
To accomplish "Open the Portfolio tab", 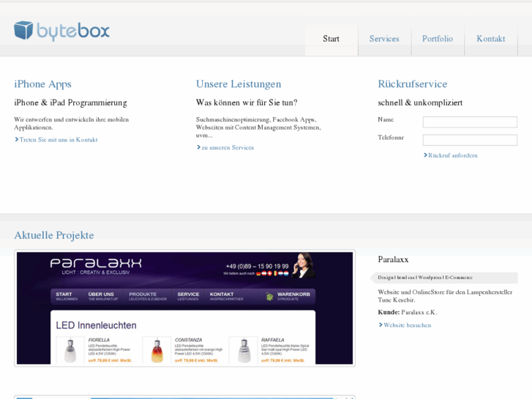I will click(438, 39).
